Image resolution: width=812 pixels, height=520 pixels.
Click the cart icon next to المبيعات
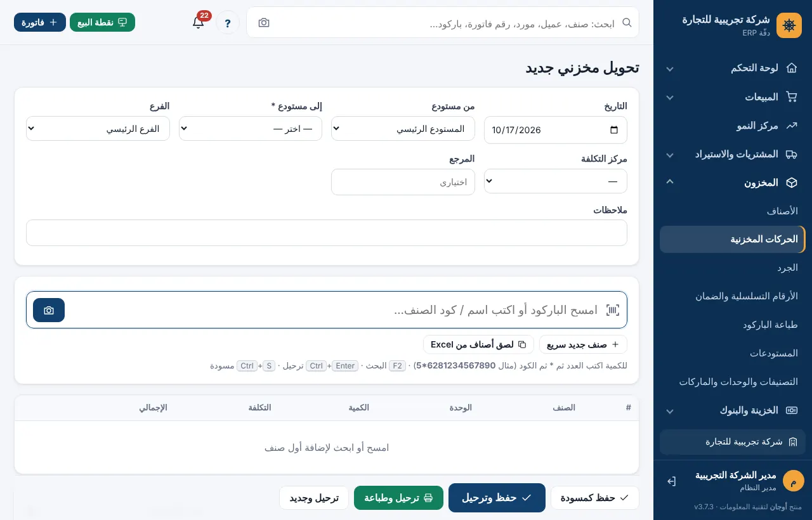(791, 97)
